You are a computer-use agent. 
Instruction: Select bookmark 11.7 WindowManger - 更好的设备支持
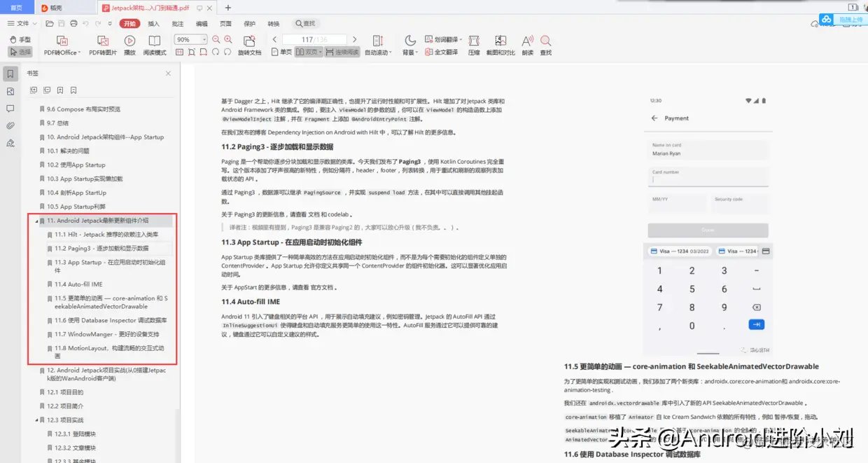point(106,334)
